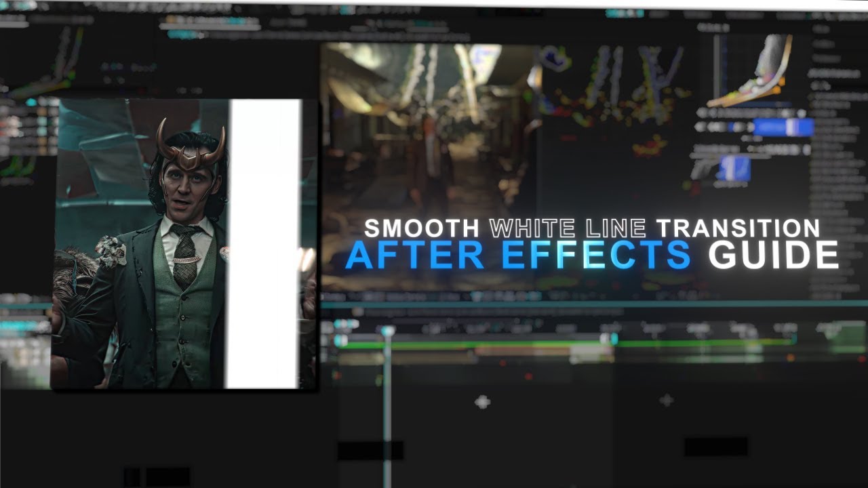Click the white "GUIDE" title word

(773, 256)
